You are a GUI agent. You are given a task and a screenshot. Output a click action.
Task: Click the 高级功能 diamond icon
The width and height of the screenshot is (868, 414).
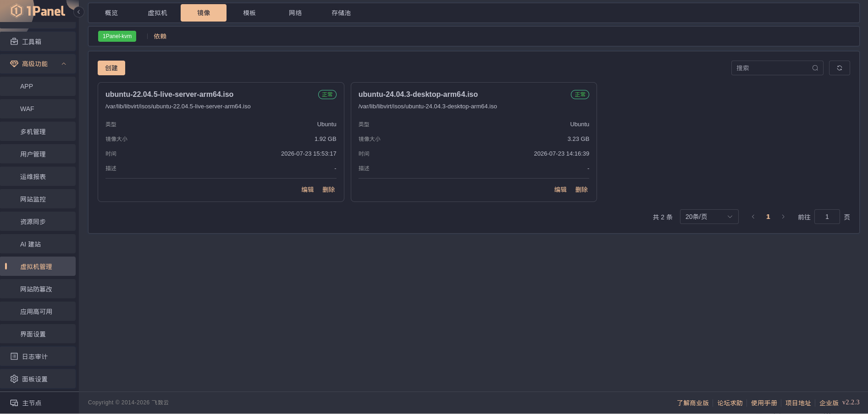pos(14,64)
